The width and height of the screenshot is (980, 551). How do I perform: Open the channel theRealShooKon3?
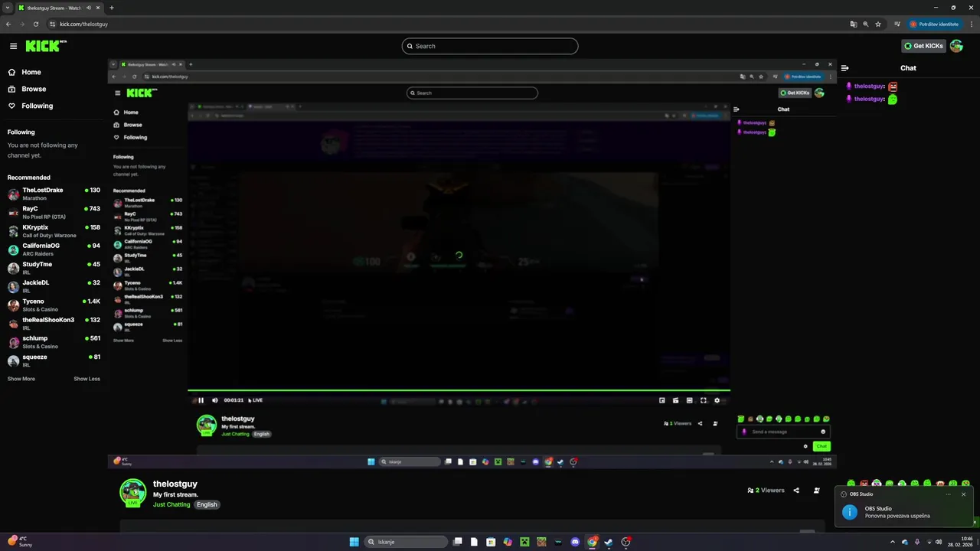(x=54, y=324)
